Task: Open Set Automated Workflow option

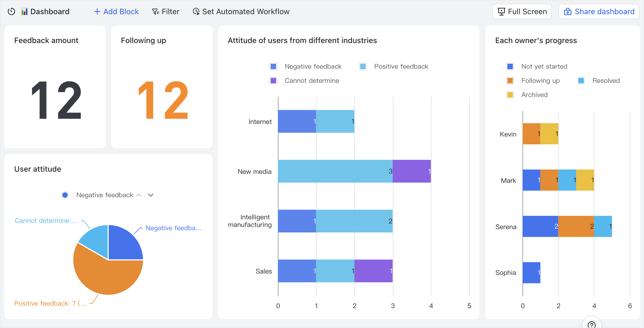Action: (245, 11)
